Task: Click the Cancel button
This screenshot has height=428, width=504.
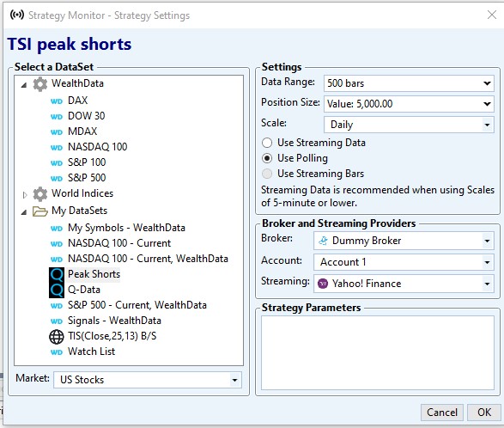Action: coord(442,413)
